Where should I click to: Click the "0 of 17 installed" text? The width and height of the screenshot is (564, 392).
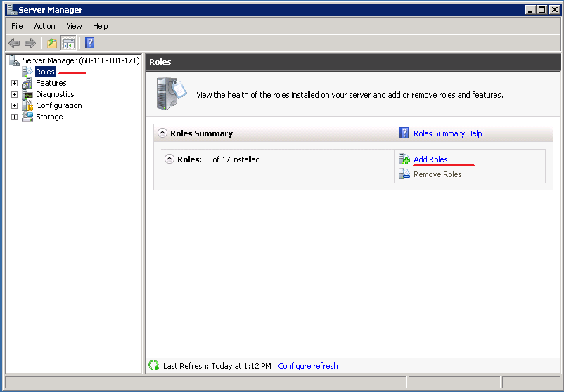click(233, 159)
